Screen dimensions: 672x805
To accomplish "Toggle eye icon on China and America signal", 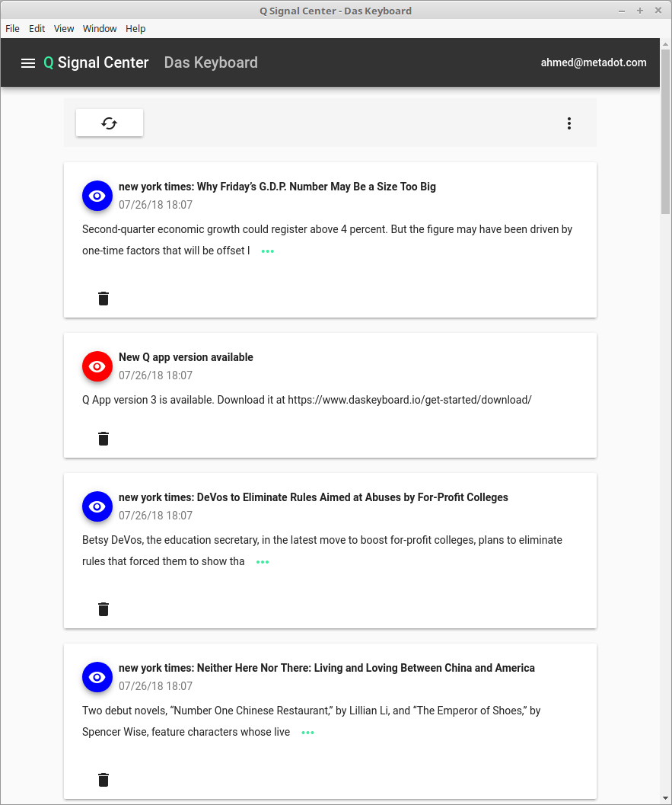I will coord(97,677).
